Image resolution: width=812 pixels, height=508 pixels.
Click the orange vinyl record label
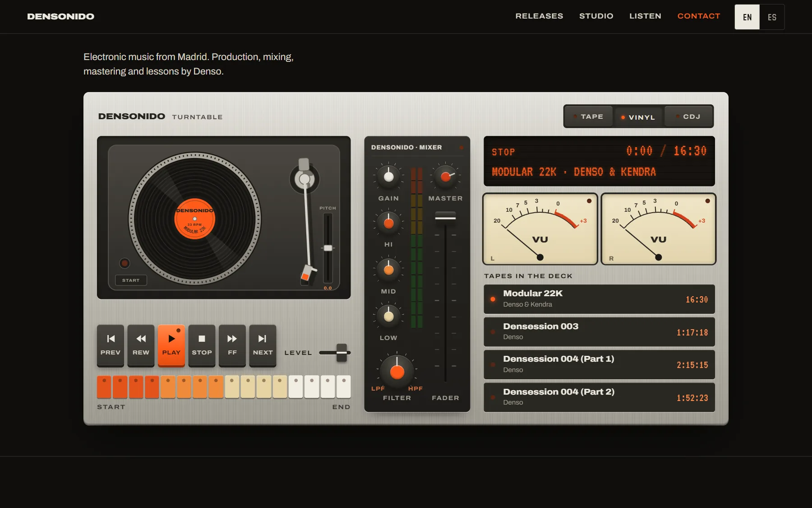pyautogui.click(x=195, y=219)
